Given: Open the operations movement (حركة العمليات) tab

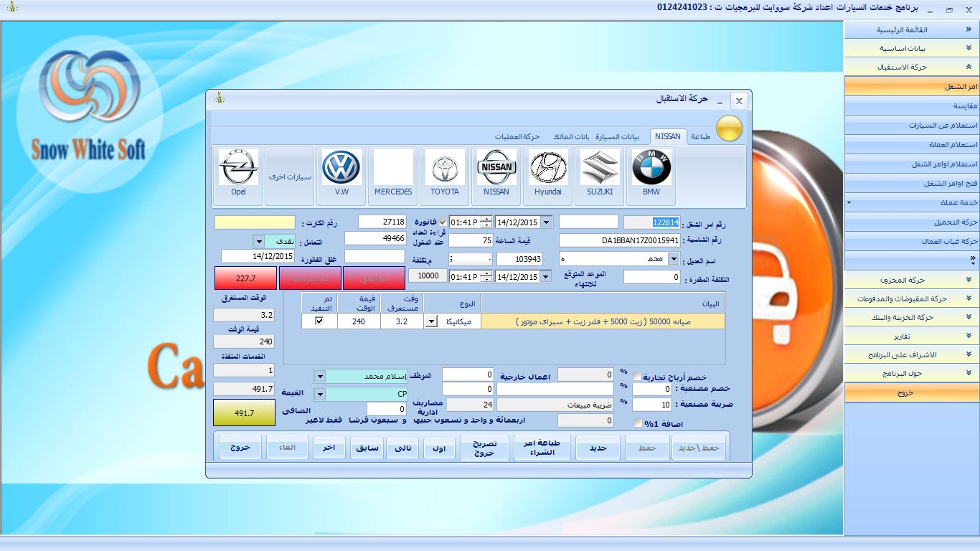Looking at the screenshot, I should (517, 136).
